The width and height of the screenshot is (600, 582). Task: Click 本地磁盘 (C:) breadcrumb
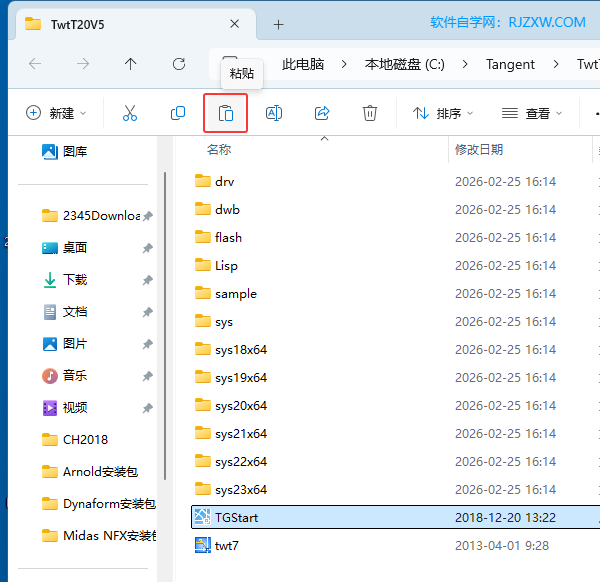pos(404,64)
